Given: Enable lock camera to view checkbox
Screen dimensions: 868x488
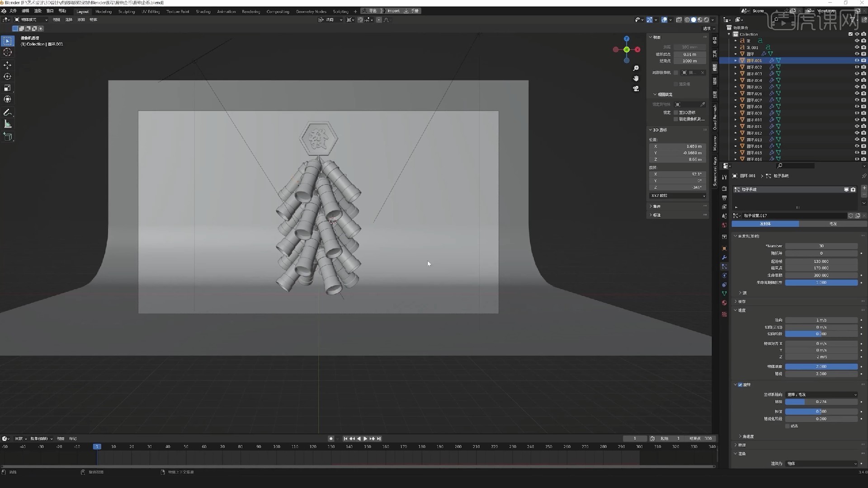Looking at the screenshot, I should 676,119.
